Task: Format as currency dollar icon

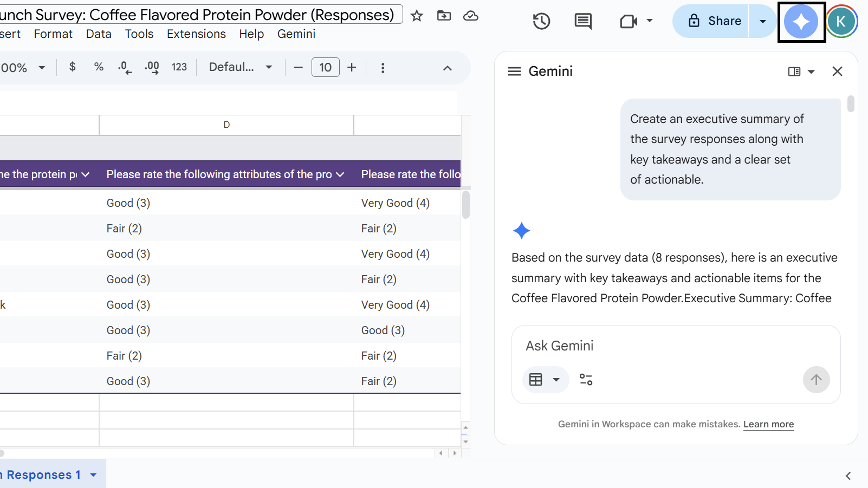Action: (x=73, y=67)
